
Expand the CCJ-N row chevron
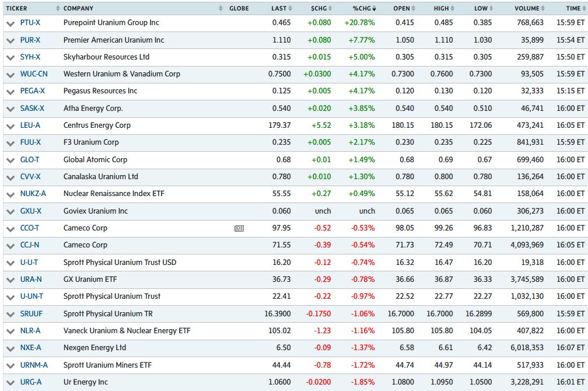10,246
